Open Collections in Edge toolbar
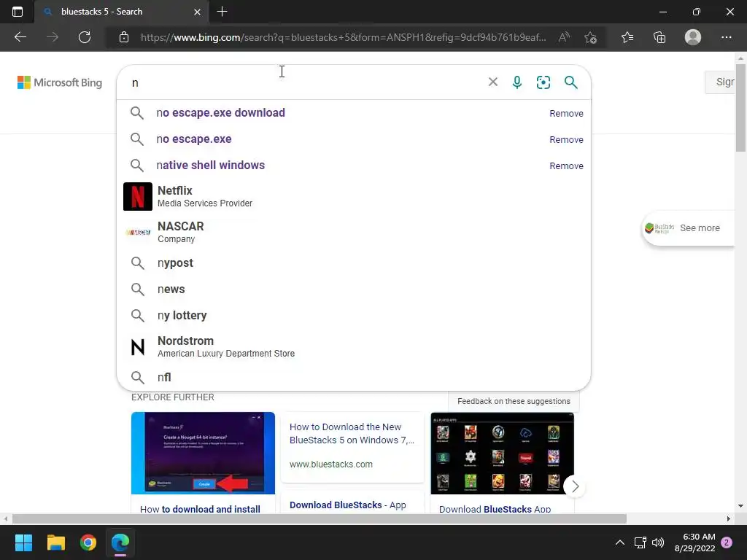Screen dimensions: 747x560 click(x=659, y=37)
